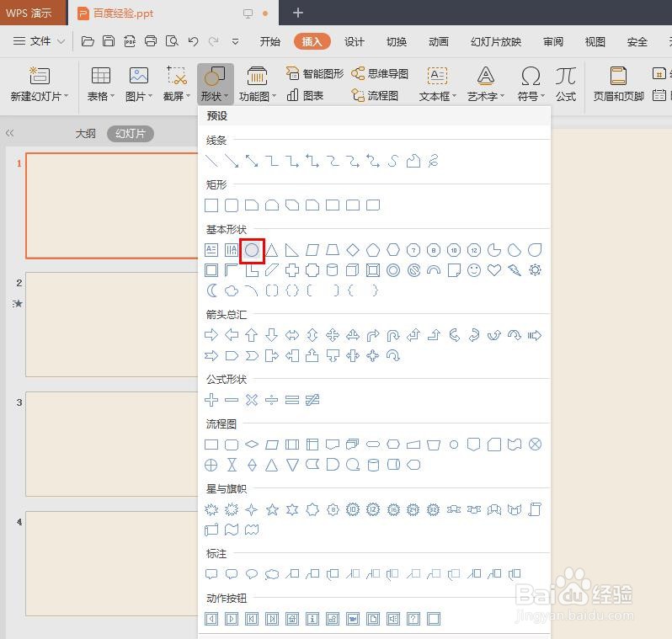Screen dimensions: 672x639
Task: Click the 智能图形 smart graphics button
Action: pos(315,74)
